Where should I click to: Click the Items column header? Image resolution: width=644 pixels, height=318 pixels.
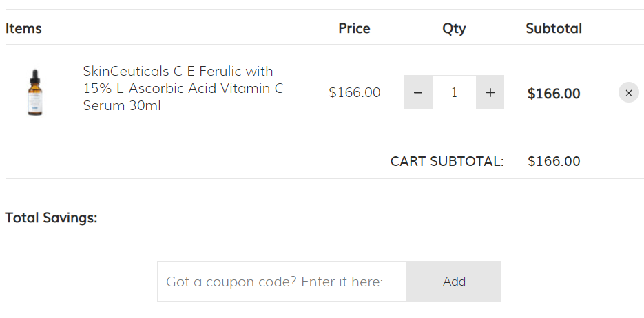[x=23, y=28]
